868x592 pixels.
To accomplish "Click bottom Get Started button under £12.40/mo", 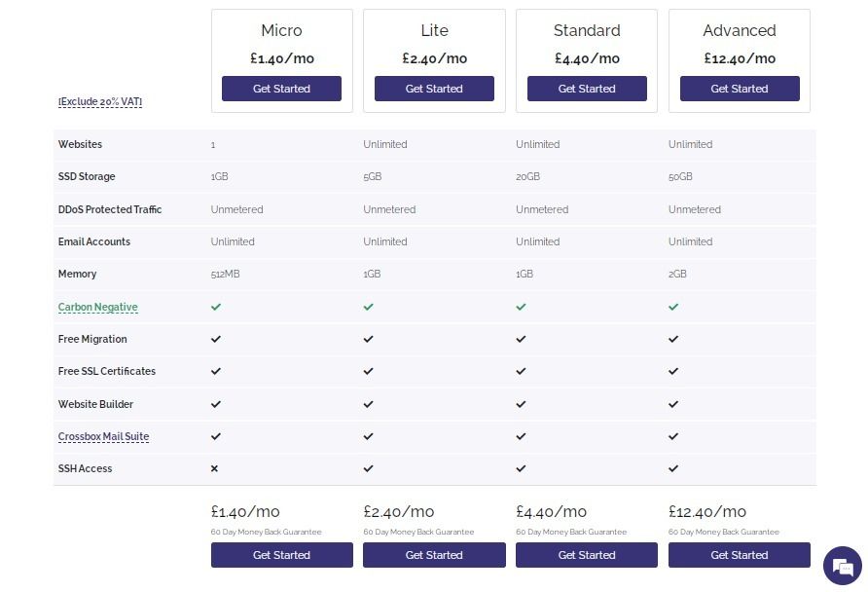I will pyautogui.click(x=739, y=555).
